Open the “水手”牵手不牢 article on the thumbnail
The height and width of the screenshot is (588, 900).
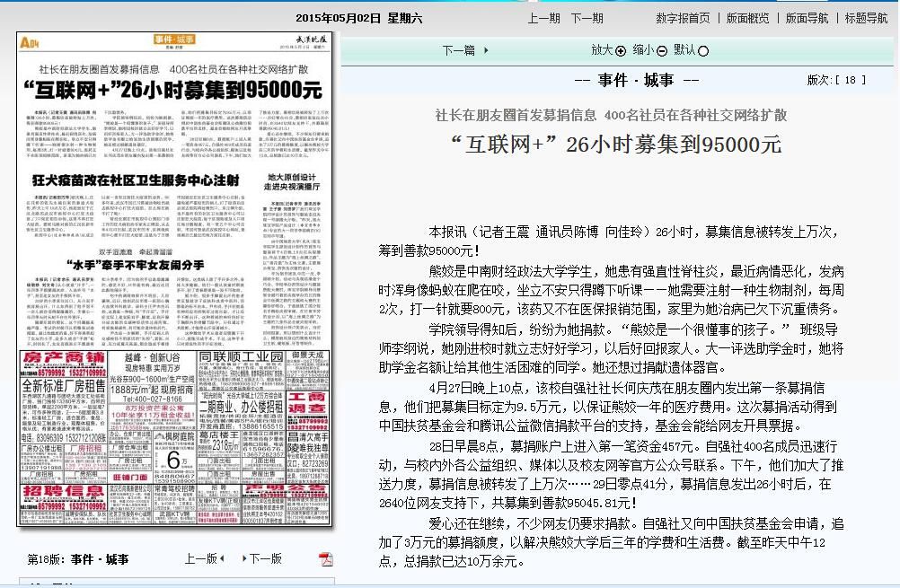point(135,266)
